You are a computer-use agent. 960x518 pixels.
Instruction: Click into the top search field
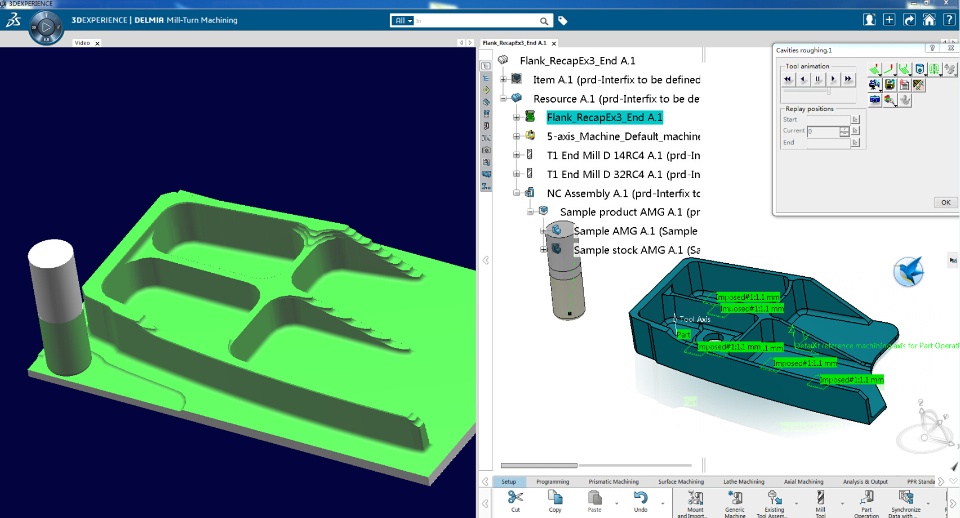click(x=476, y=21)
